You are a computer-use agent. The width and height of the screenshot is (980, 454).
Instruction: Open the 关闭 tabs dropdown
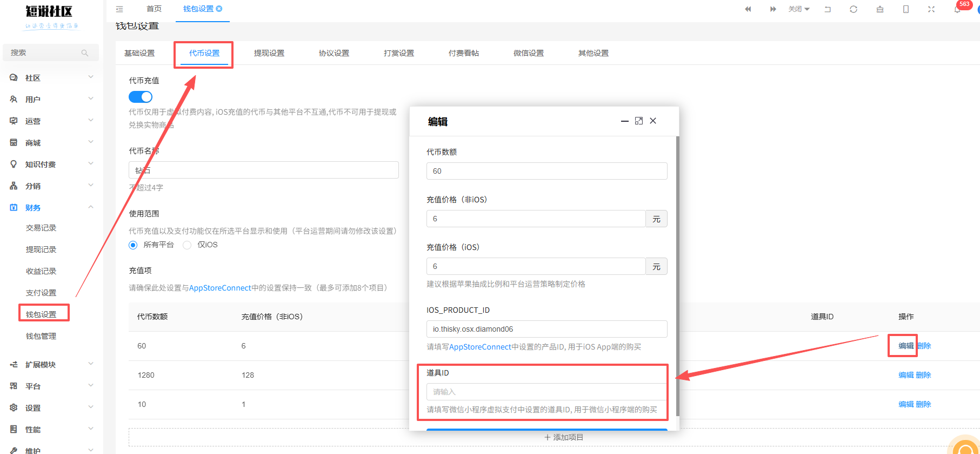pyautogui.click(x=798, y=9)
